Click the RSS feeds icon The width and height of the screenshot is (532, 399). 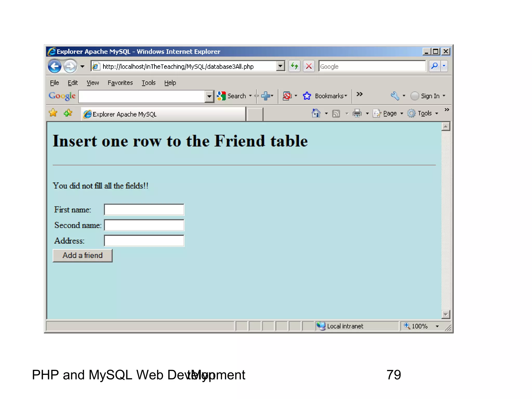[336, 114]
